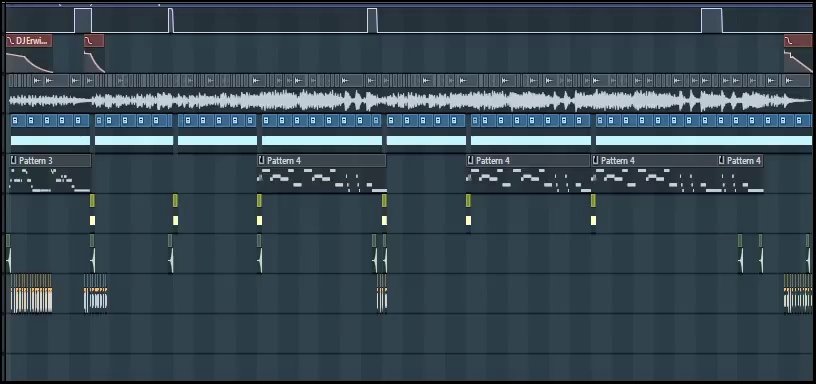The height and width of the screenshot is (384, 816).
Task: Select the gray audio waveform clip
Action: point(410,100)
